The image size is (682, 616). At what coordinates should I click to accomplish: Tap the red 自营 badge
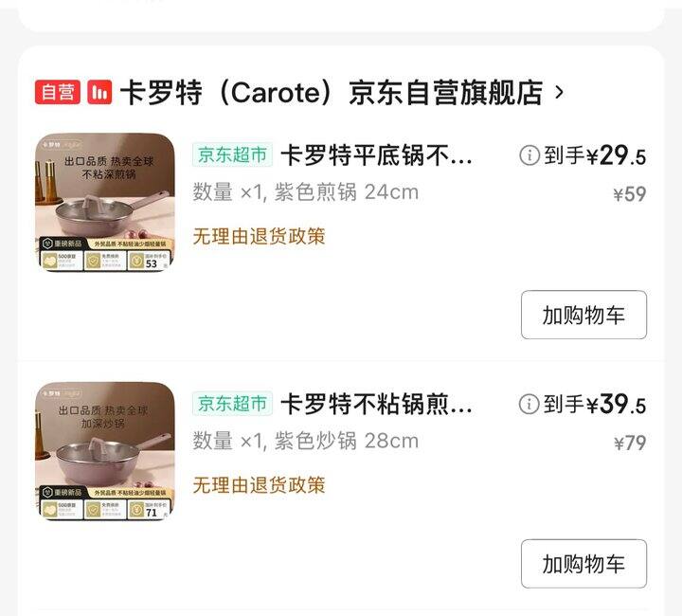(58, 92)
